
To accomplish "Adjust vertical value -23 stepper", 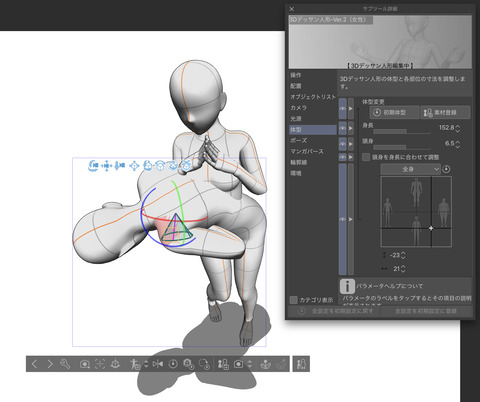I will (x=403, y=255).
